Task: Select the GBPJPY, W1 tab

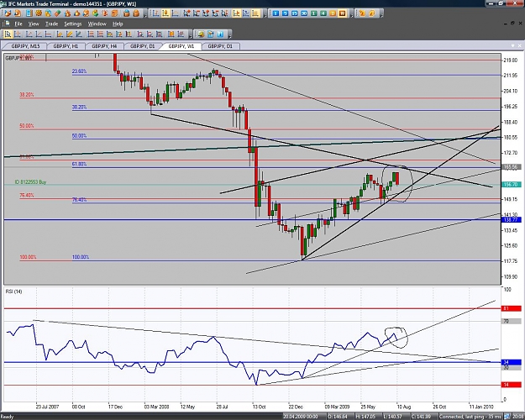Action: (181, 46)
